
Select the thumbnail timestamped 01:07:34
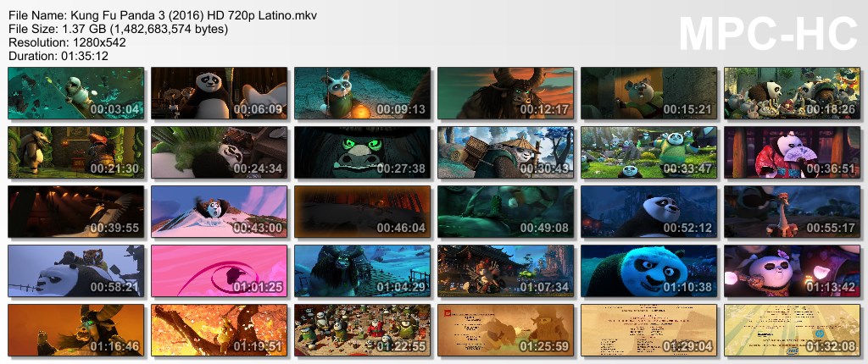(x=505, y=271)
